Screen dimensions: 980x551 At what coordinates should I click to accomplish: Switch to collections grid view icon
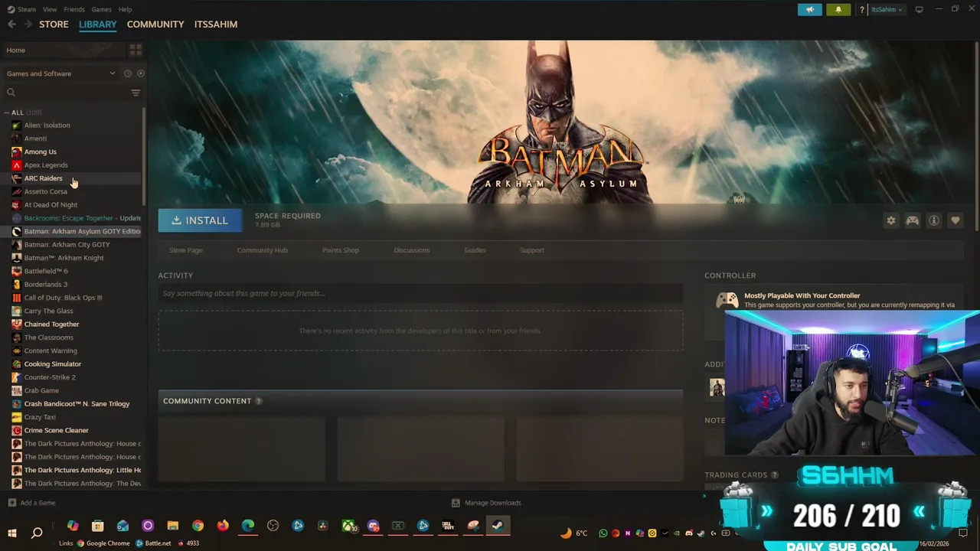point(136,51)
